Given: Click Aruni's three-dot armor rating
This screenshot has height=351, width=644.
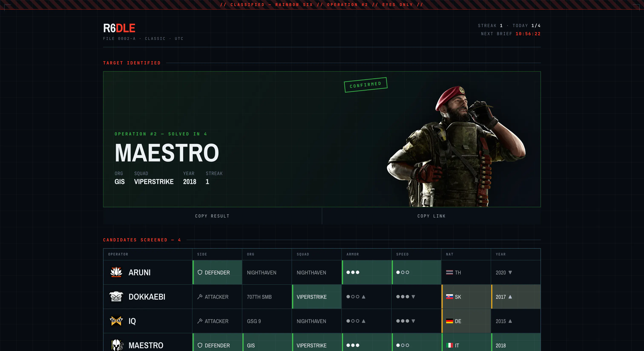Looking at the screenshot, I should [x=353, y=272].
